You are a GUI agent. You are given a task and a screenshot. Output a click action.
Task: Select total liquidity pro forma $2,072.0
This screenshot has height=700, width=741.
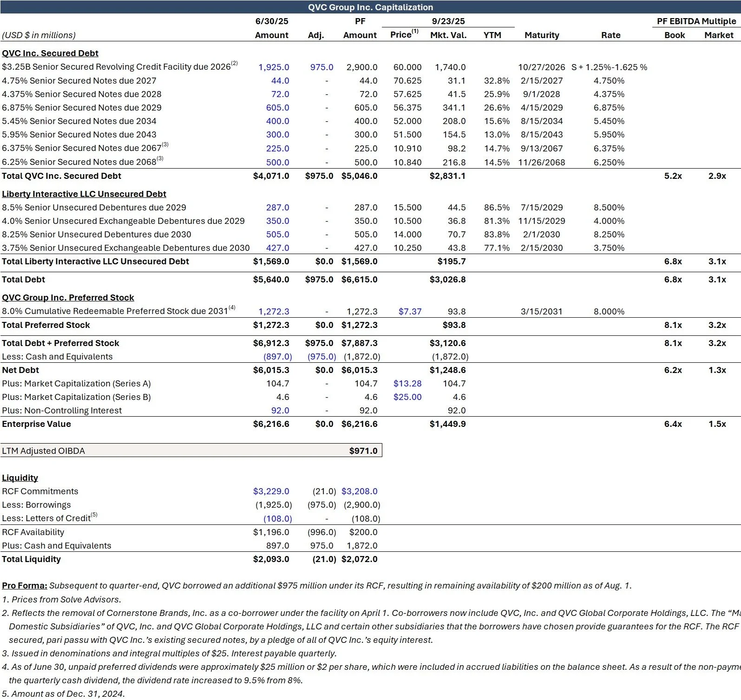[359, 559]
